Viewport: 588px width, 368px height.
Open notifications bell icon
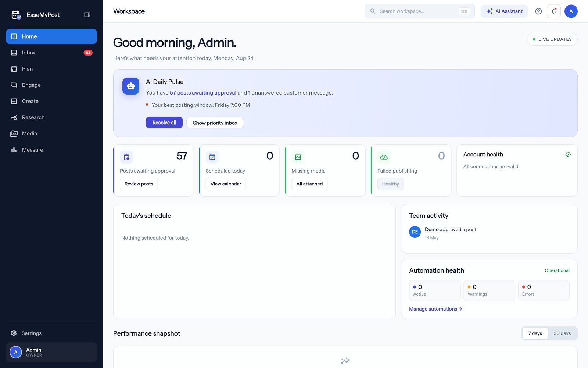(554, 11)
